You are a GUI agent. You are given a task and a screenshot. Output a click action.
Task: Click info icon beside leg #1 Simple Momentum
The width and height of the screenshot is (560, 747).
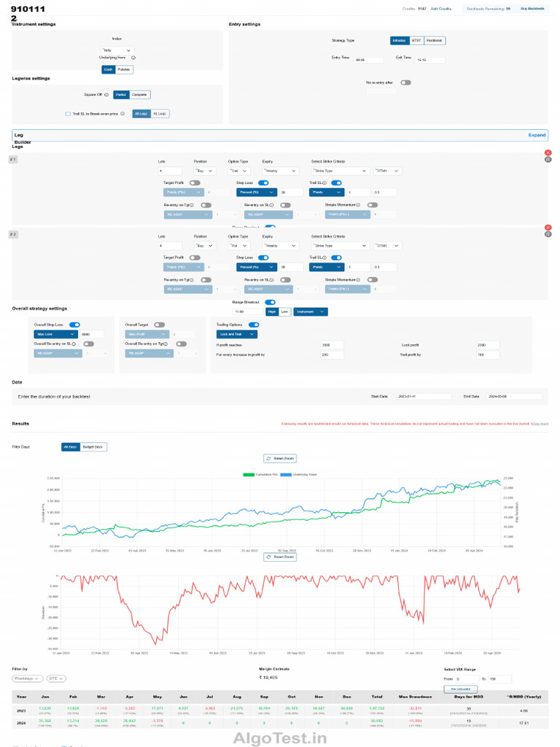point(358,205)
